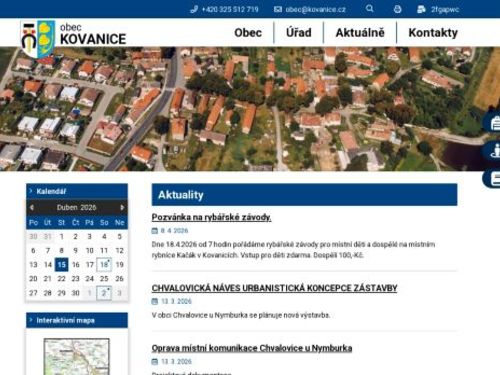Select calendar day 12
The image size is (500, 375).
point(119,251)
